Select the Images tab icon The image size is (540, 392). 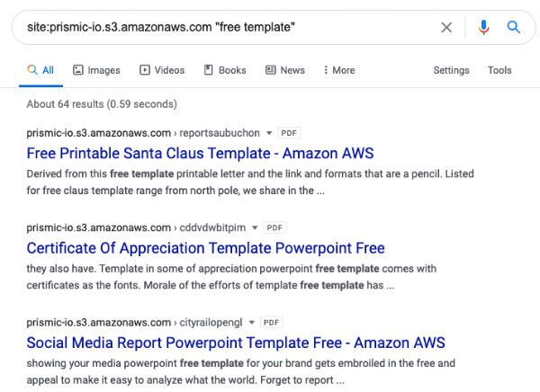point(78,70)
